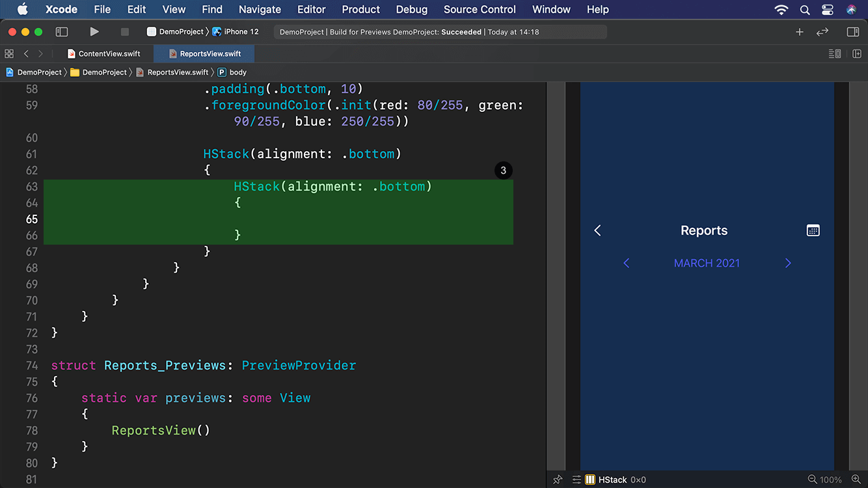Open the Xcode application menu
Image resolution: width=868 pixels, height=488 pixels.
(61, 9)
